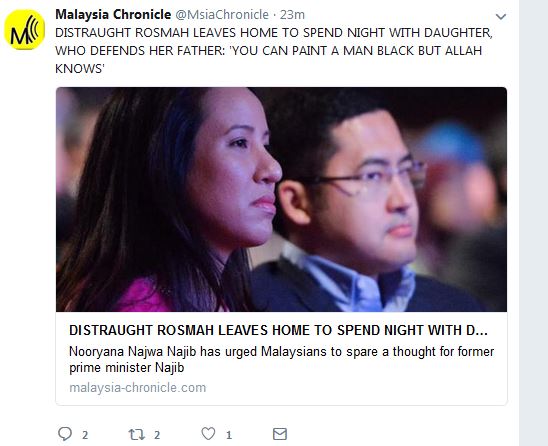Open the article preview photo thumbnail

point(281,199)
